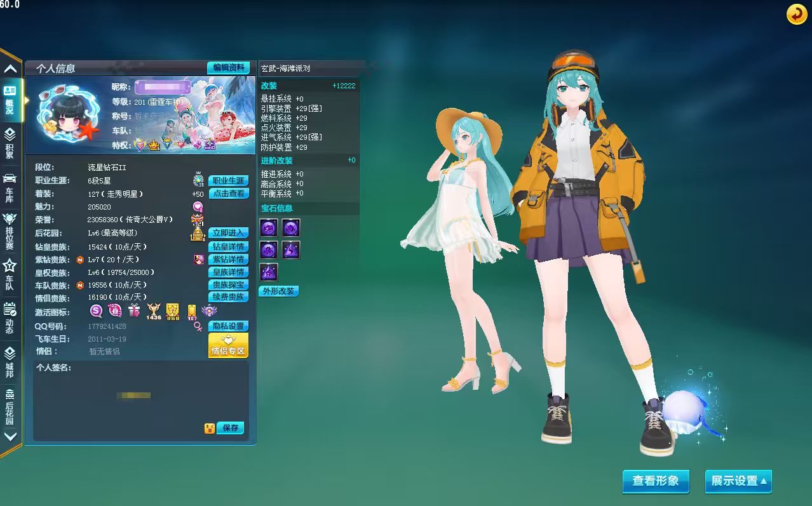Click the pink heart charm icon

point(198,206)
